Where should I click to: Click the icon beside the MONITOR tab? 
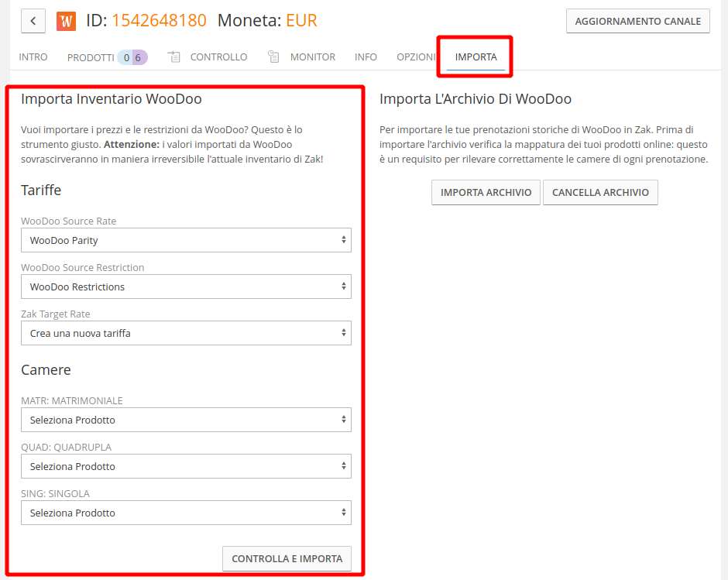click(273, 57)
